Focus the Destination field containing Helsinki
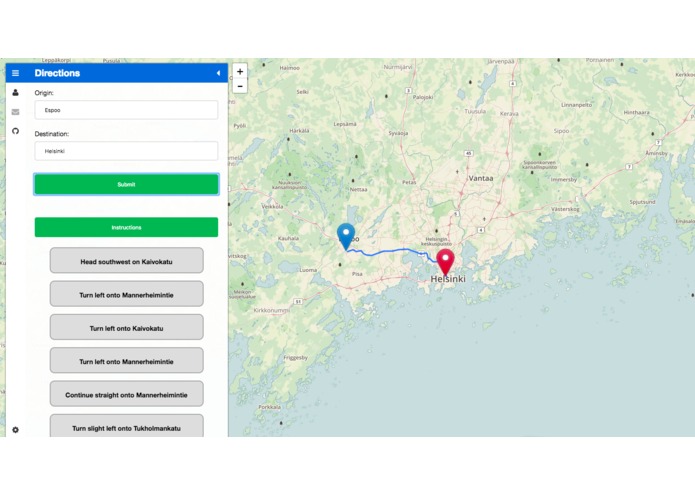Image resolution: width=695 pixels, height=494 pixels. 126,151
